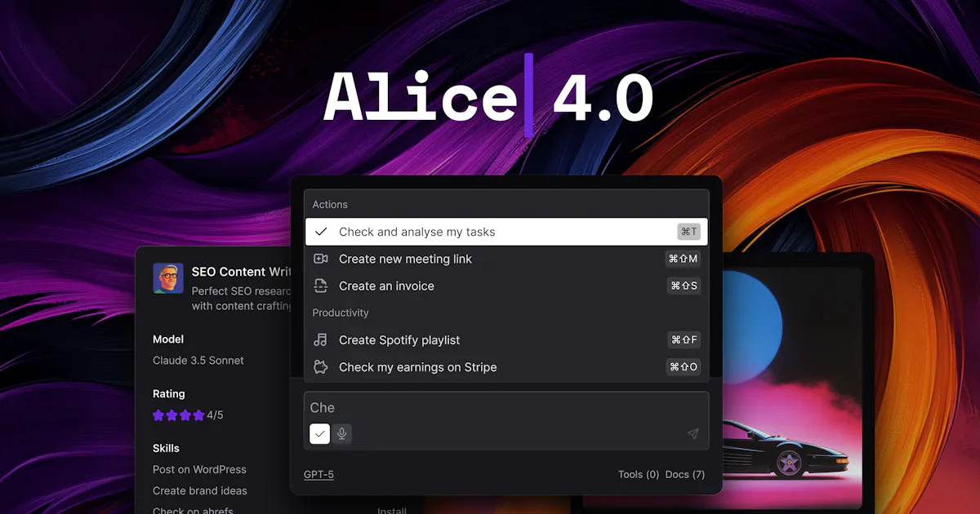
Task: Click the Model heading on the card
Action: pyautogui.click(x=168, y=339)
